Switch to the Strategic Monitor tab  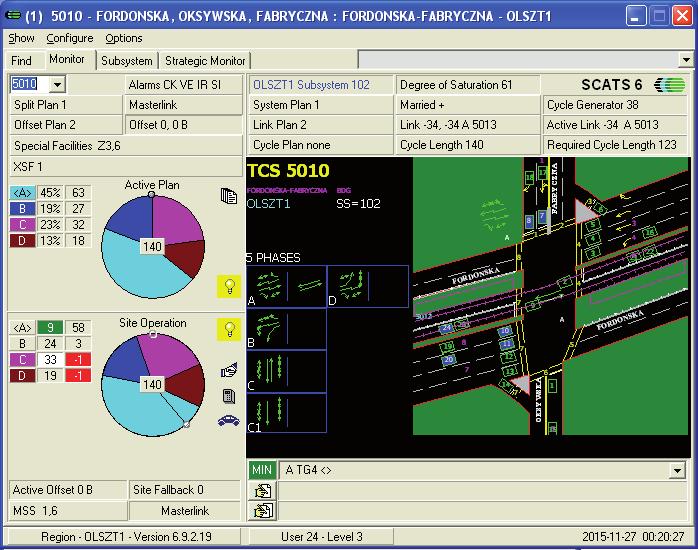205,61
